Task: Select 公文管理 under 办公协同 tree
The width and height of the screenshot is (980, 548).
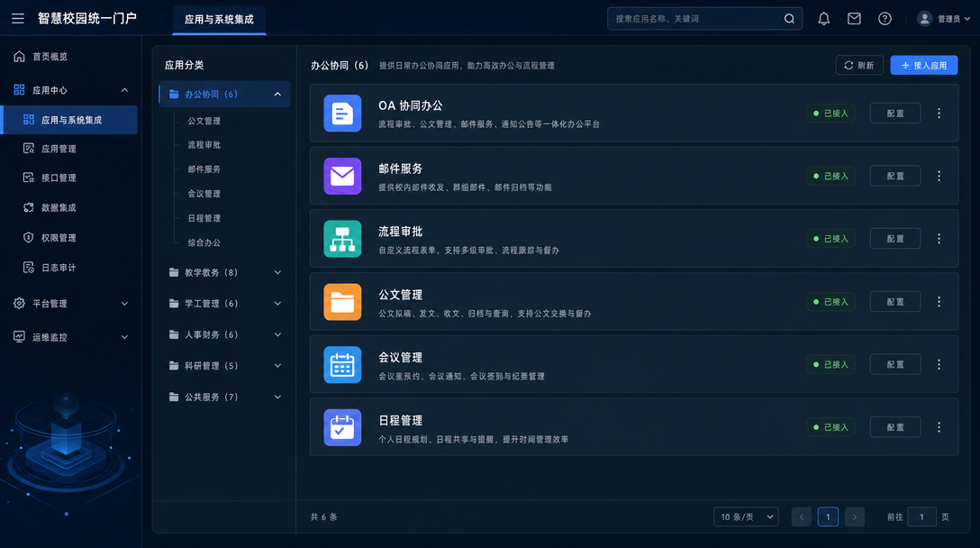Action: pos(204,121)
